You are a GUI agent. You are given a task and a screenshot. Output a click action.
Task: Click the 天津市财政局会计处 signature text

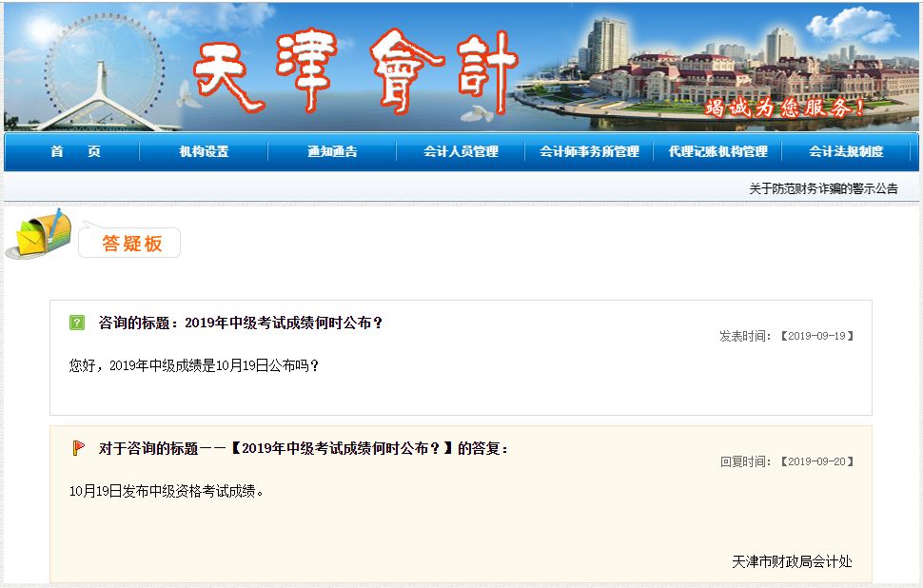pos(792,562)
